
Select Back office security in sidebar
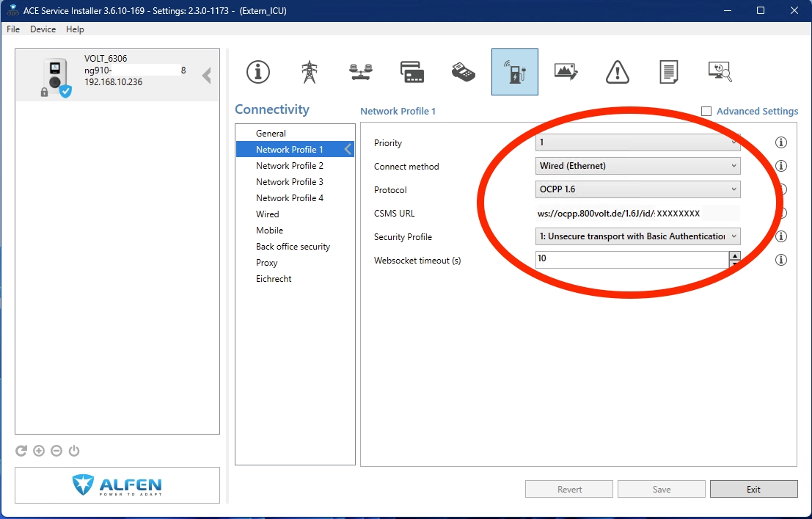pyautogui.click(x=293, y=247)
